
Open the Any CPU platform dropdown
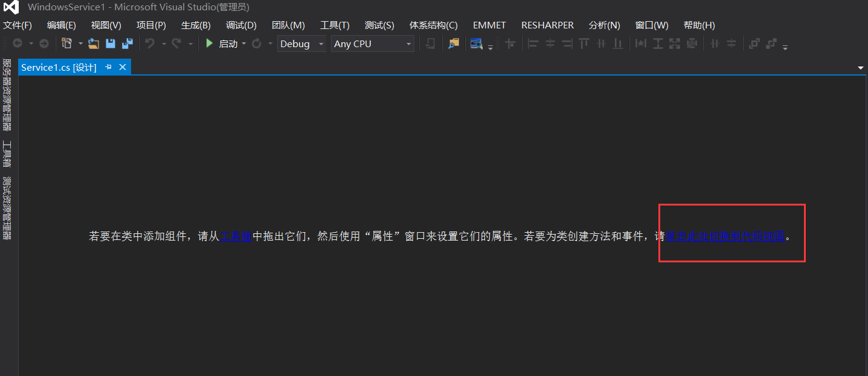(x=372, y=44)
